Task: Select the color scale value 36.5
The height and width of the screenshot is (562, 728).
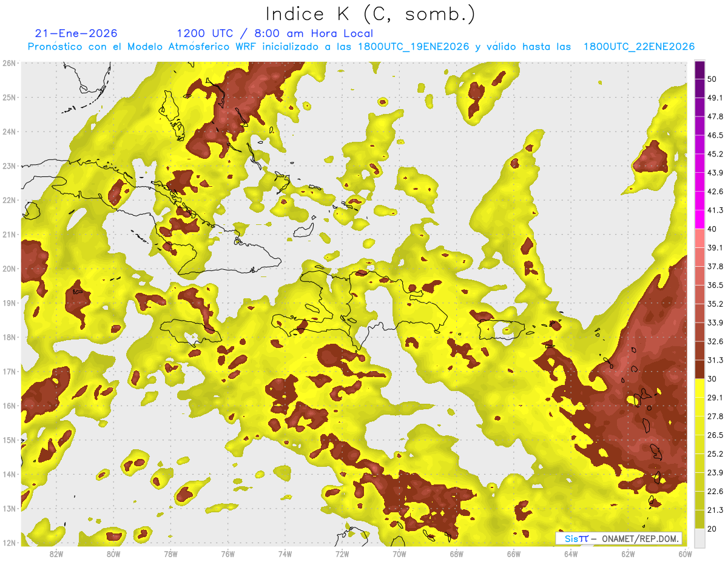Action: tap(715, 285)
